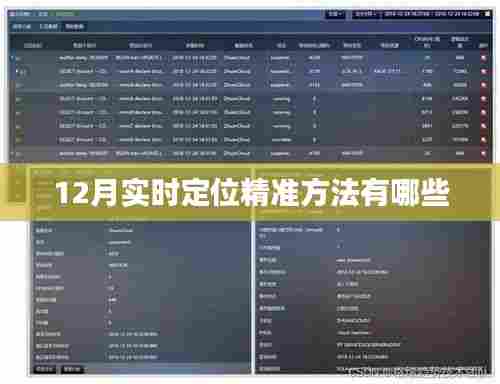The width and height of the screenshot is (500, 384).
Task: Click the red action icon in the fourth table row
Action: (x=483, y=99)
